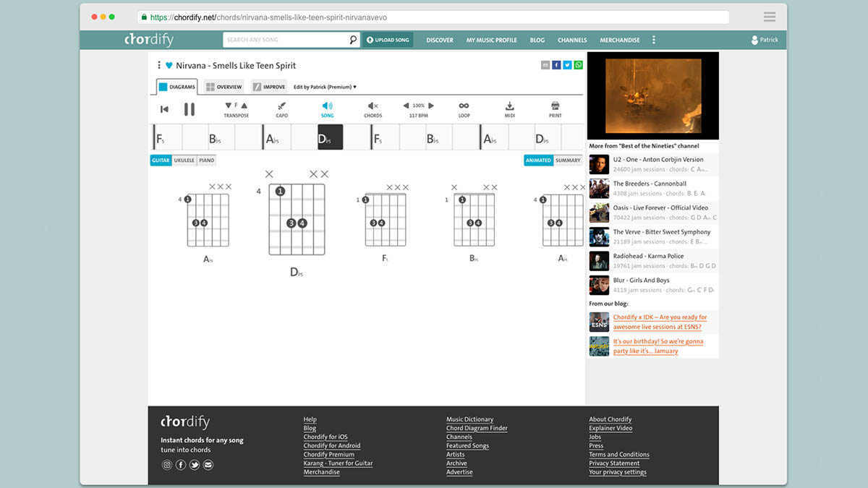Open the Chordify Premium footer link
Image resolution: width=868 pixels, height=488 pixels.
pyautogui.click(x=329, y=455)
